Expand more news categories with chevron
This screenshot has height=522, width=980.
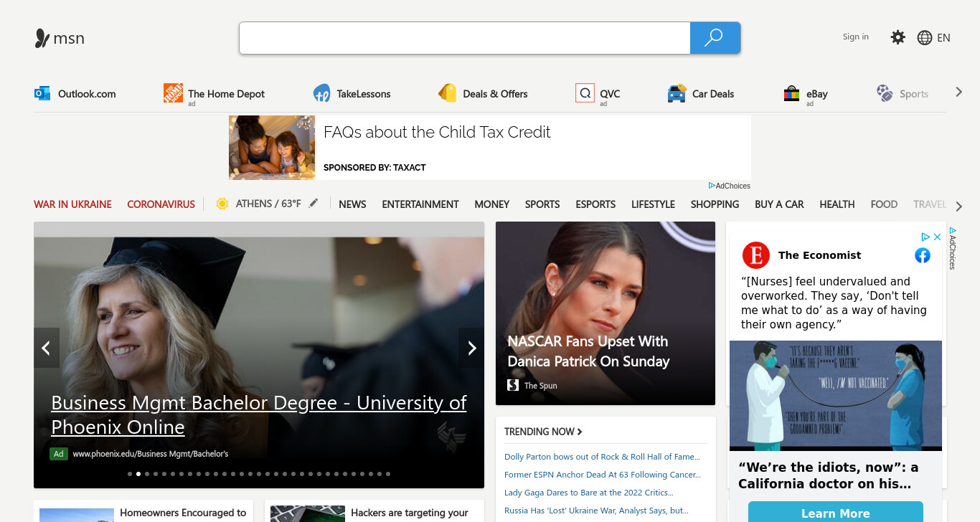point(959,207)
